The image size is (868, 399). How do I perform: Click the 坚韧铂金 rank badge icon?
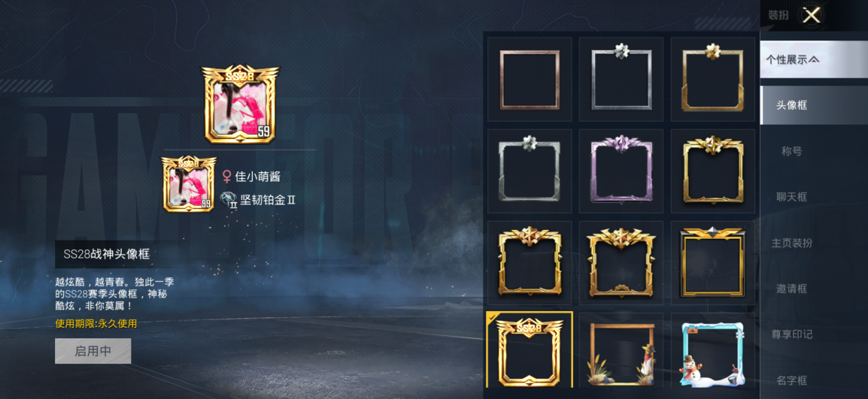tap(229, 200)
